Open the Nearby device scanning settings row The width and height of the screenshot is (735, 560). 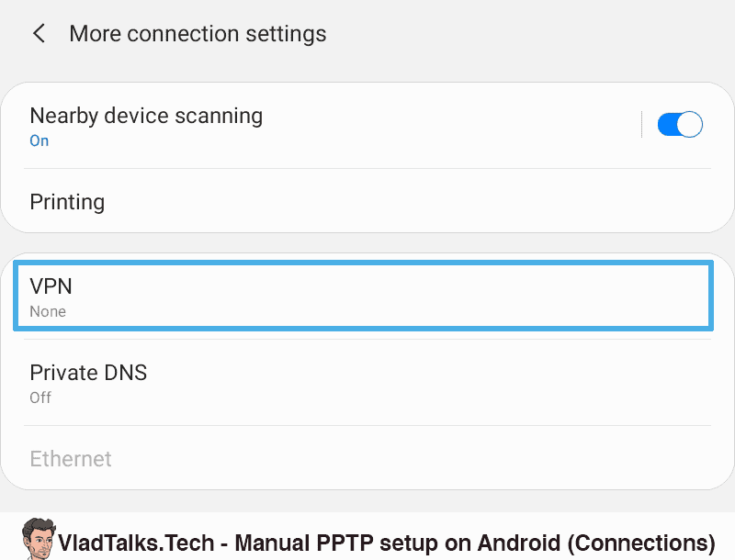point(276,126)
